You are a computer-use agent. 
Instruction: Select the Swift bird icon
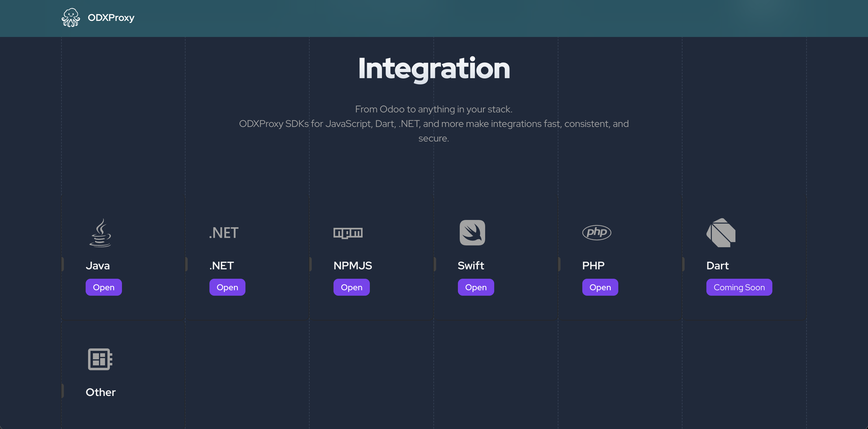(x=472, y=233)
